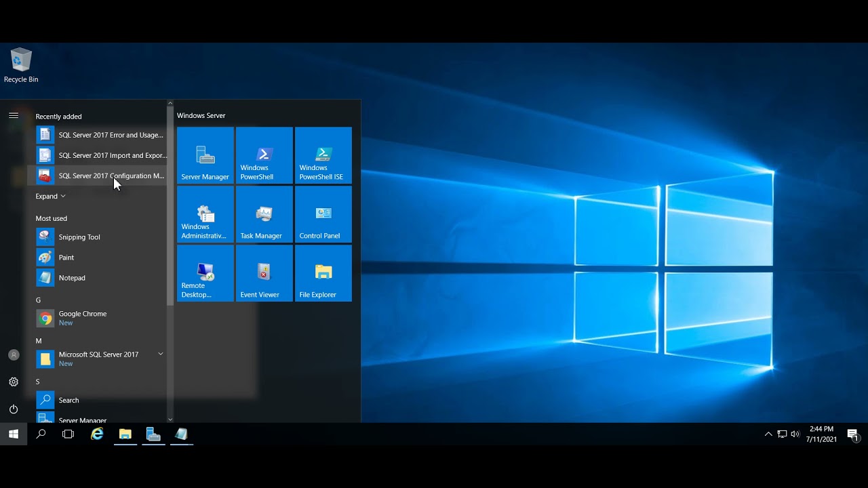Jump to letter G section header
868x488 pixels.
38,300
